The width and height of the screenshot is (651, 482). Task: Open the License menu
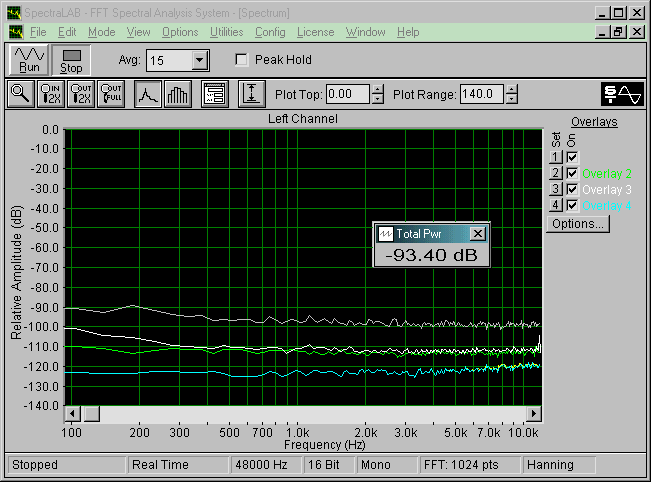pos(316,32)
